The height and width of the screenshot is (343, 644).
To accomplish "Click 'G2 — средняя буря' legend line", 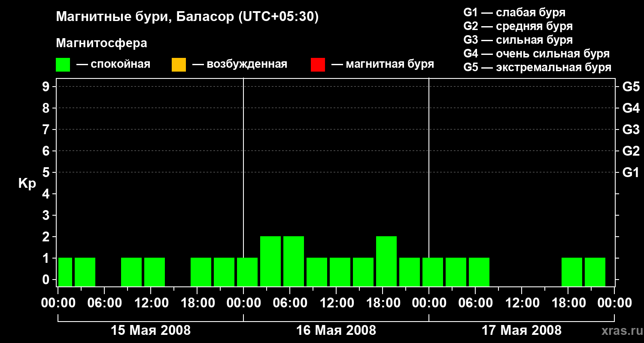I will [518, 26].
